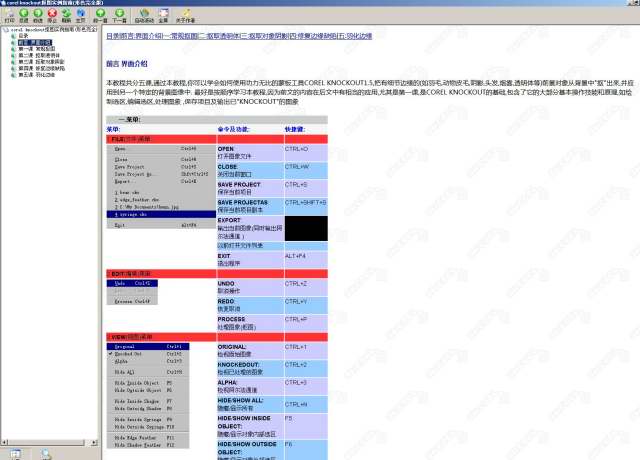
Task: Click the KNOCKEDOUT command cell
Action: click(250, 369)
